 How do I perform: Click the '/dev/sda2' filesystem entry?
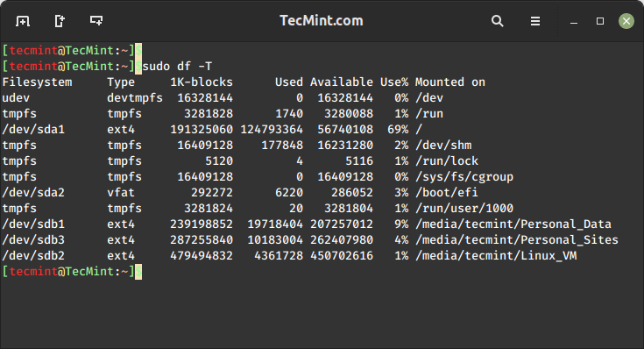tap(33, 192)
